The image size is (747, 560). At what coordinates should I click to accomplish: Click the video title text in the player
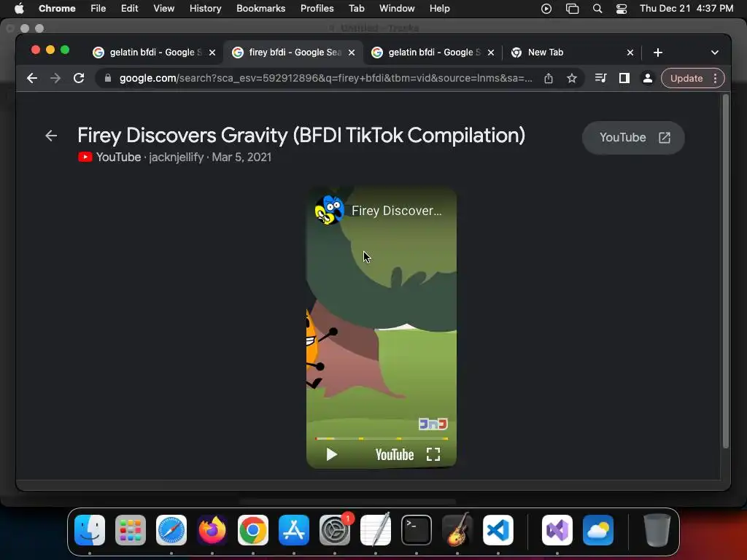pyautogui.click(x=396, y=211)
